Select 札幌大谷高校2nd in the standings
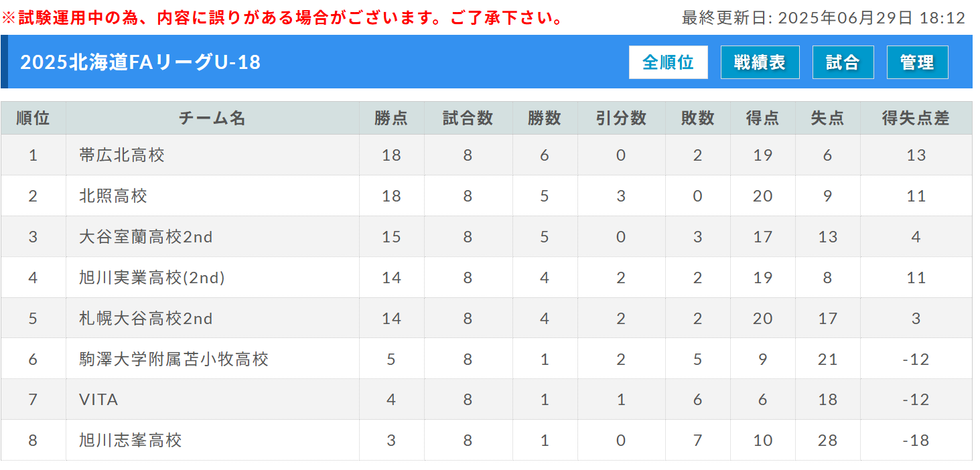 coord(146,319)
